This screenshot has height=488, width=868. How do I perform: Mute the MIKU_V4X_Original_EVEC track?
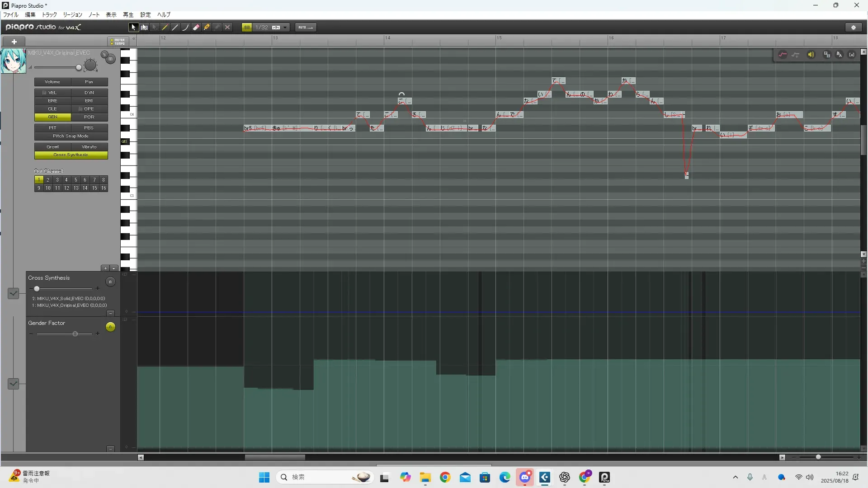click(x=110, y=59)
